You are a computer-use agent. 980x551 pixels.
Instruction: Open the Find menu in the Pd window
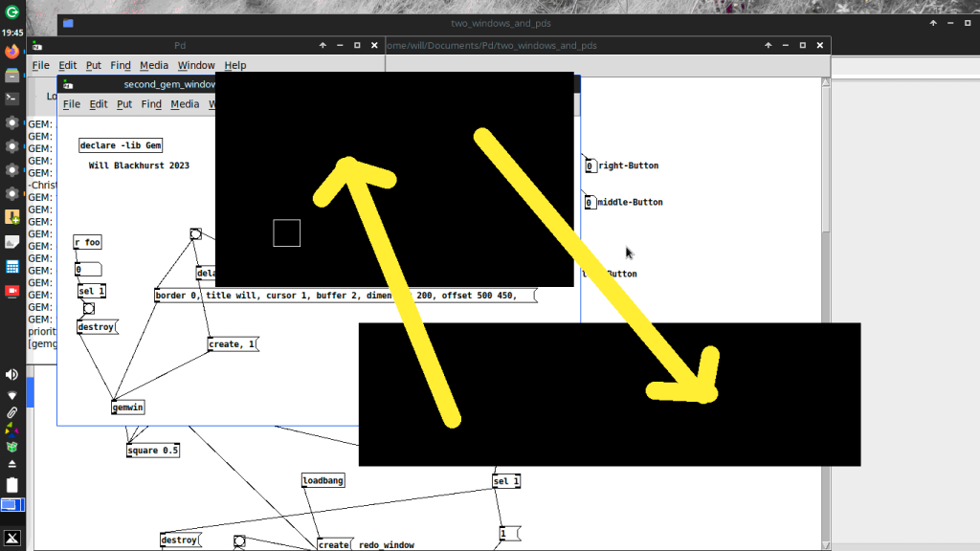[121, 65]
